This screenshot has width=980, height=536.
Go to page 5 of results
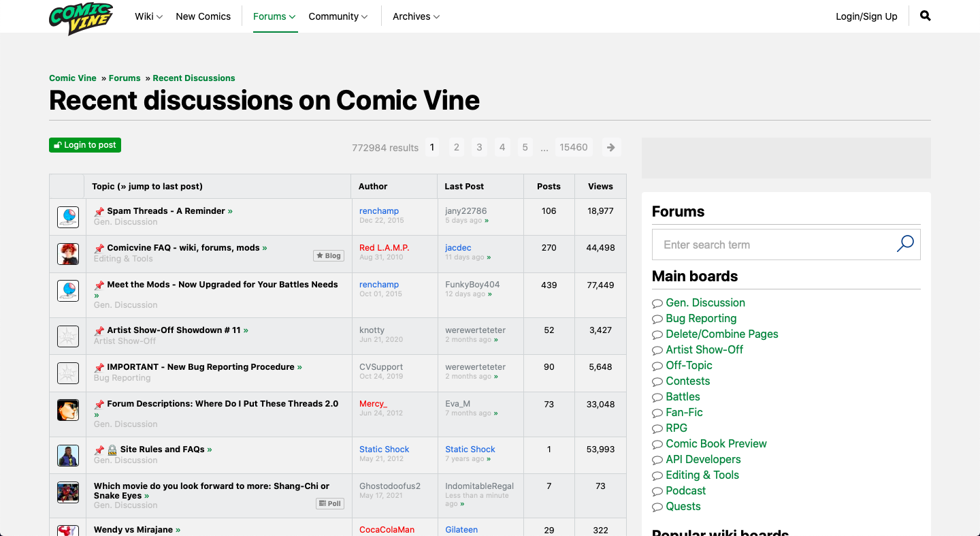tap(525, 147)
